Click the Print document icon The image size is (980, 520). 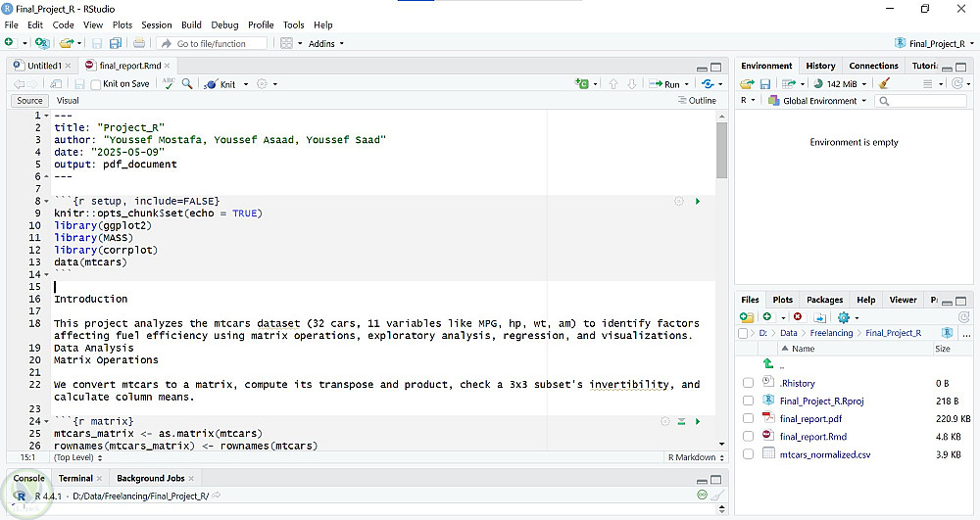(x=139, y=43)
